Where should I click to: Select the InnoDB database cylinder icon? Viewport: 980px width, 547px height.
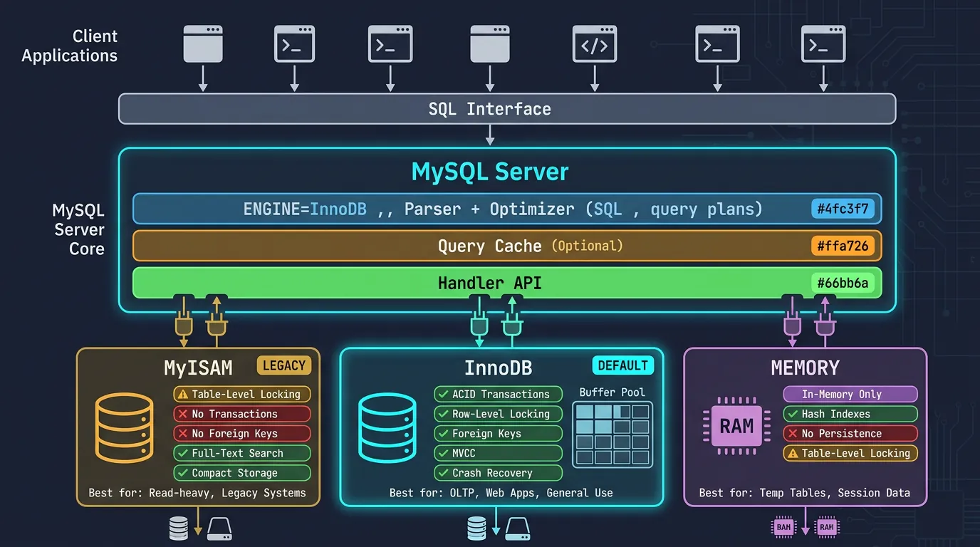tap(387, 427)
